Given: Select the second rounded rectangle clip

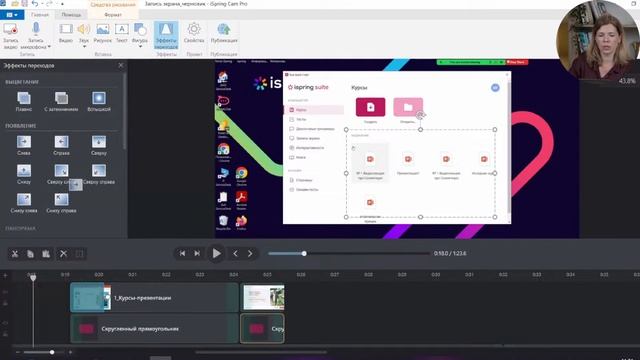Looking at the screenshot, I should (262, 329).
